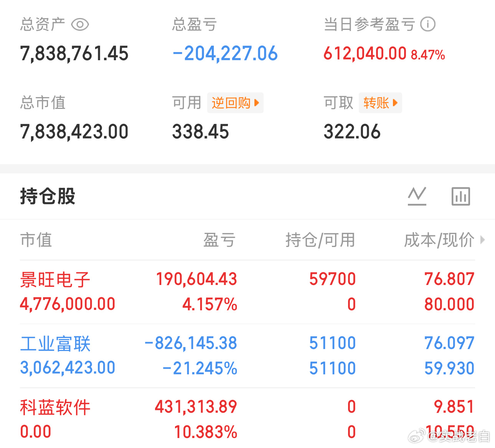Select 持仓股 section title
Viewport: 495px width, 448px height.
[48, 196]
